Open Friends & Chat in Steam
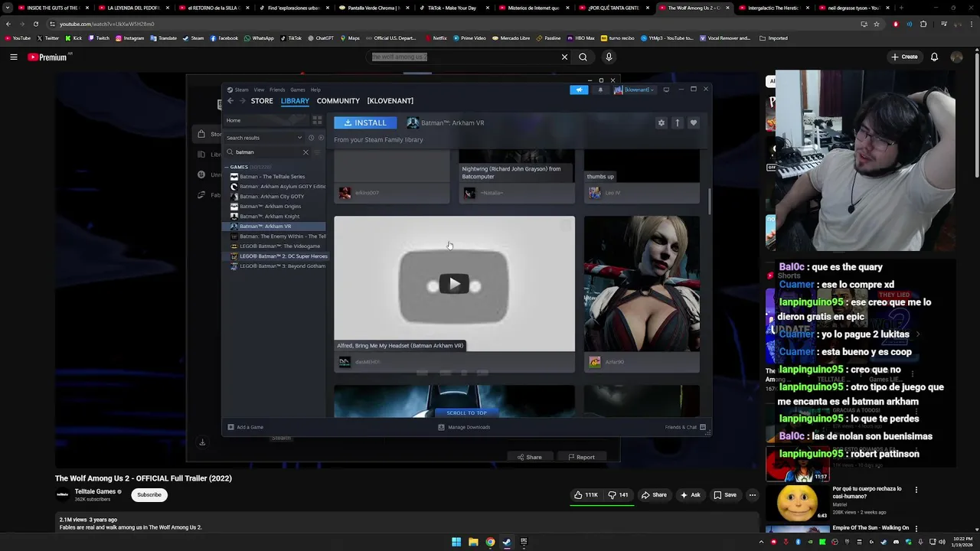980x551 pixels. 685,427
